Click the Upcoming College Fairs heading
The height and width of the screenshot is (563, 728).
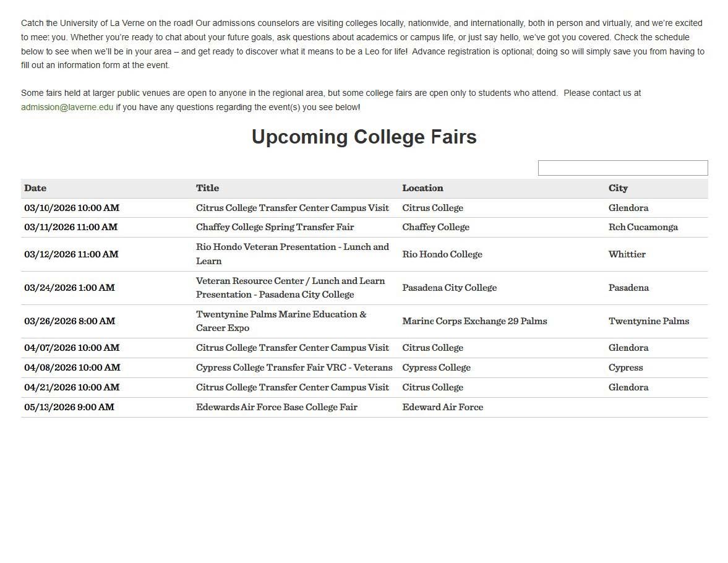coord(364,137)
